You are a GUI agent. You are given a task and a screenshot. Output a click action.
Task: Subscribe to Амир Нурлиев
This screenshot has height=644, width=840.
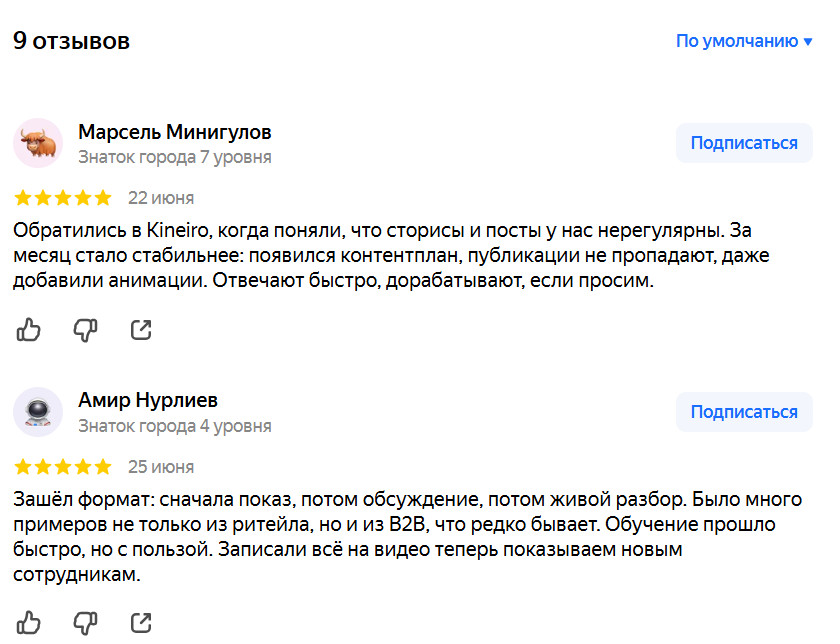pos(744,411)
